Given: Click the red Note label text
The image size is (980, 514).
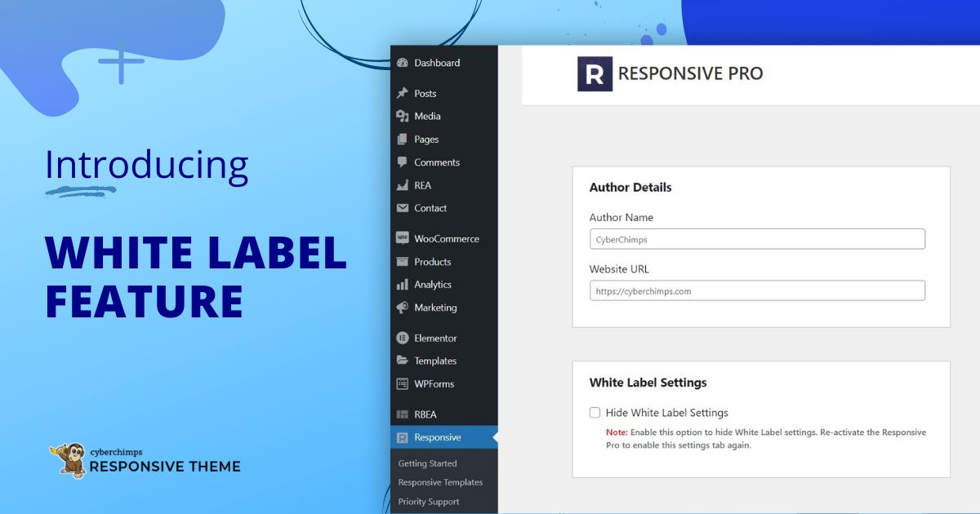Looking at the screenshot, I should [x=617, y=432].
